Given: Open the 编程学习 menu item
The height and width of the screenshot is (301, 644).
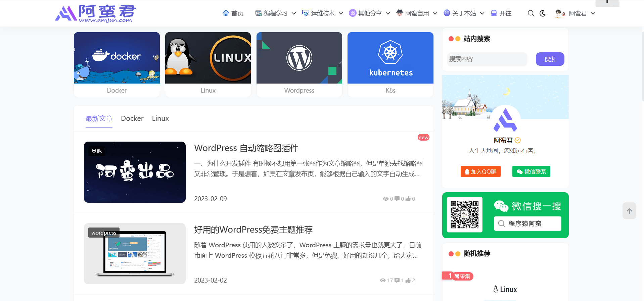Looking at the screenshot, I should (x=276, y=13).
